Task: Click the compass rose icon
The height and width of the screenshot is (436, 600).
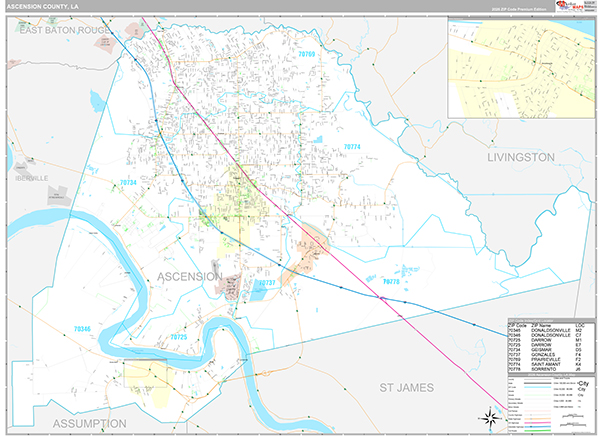Action: click(490, 417)
